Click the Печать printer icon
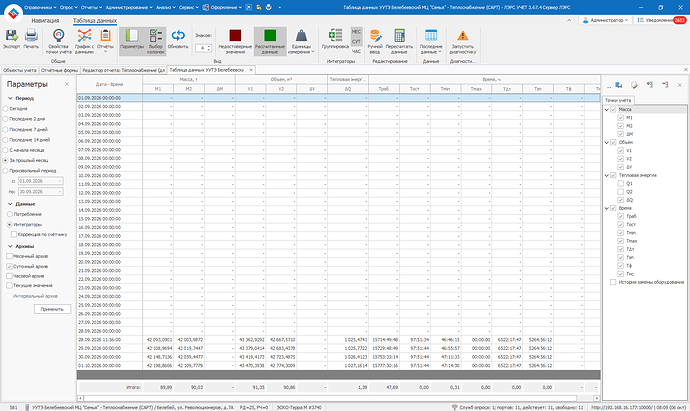The height and width of the screenshot is (411, 690). (31, 36)
